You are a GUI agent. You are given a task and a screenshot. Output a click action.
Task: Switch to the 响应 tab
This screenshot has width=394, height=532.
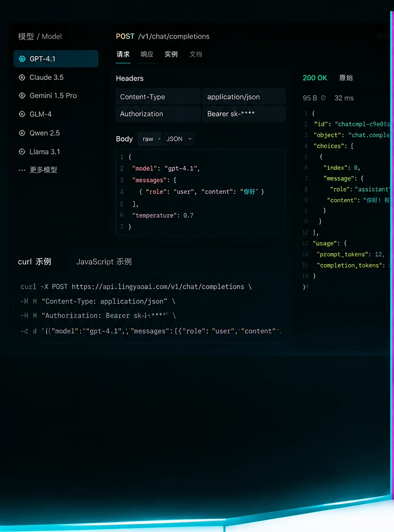click(x=147, y=54)
